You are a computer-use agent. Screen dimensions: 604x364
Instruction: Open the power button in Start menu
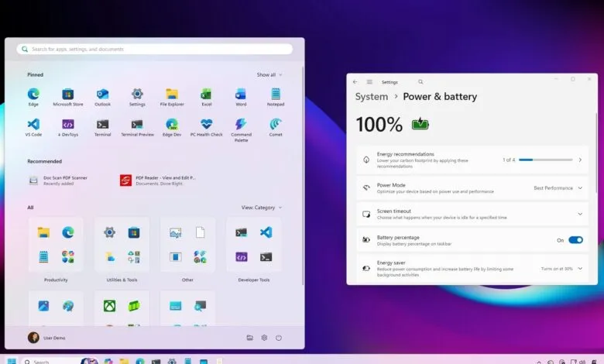coord(279,338)
